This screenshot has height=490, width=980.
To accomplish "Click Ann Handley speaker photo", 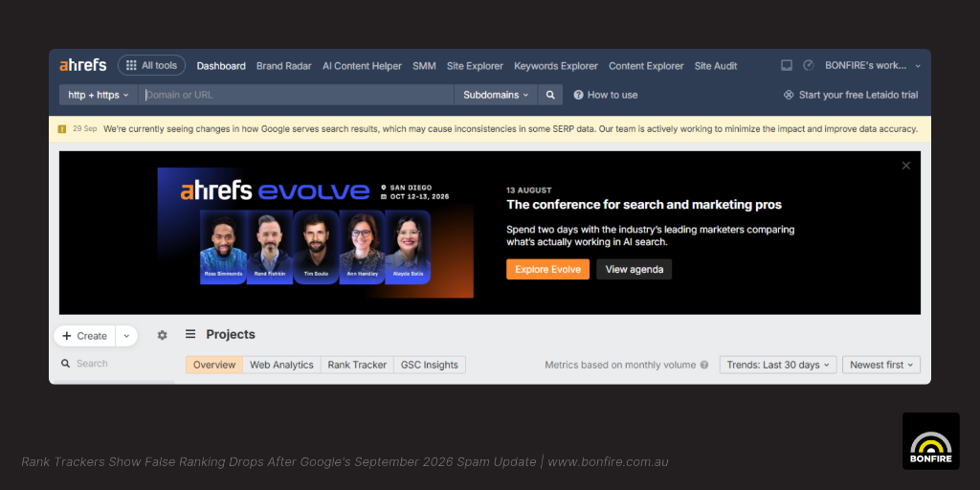I will (x=362, y=247).
